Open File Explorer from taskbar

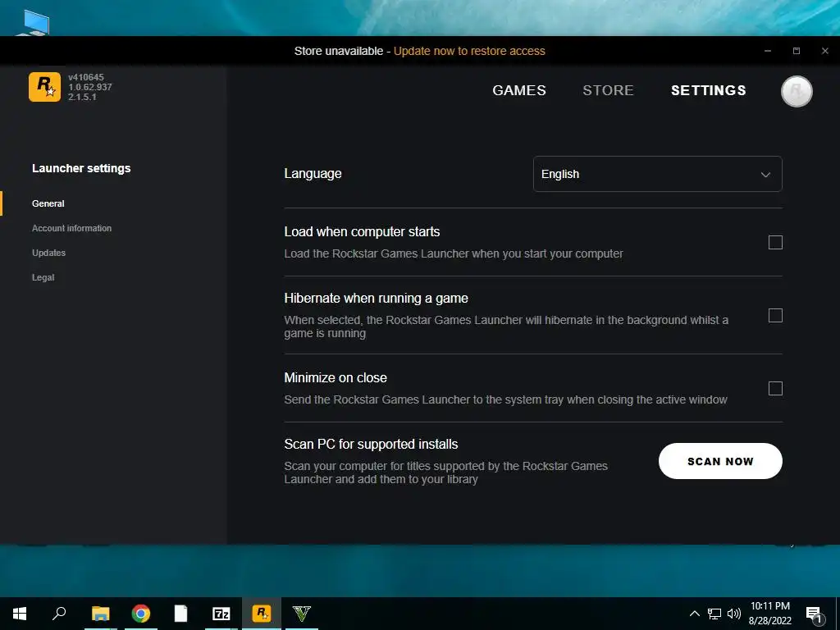point(100,614)
